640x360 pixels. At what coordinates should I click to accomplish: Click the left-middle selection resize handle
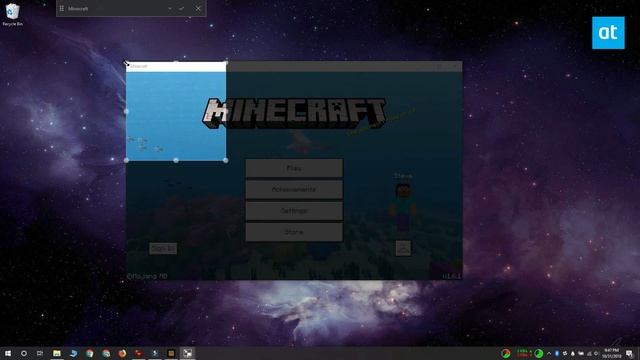[126, 111]
